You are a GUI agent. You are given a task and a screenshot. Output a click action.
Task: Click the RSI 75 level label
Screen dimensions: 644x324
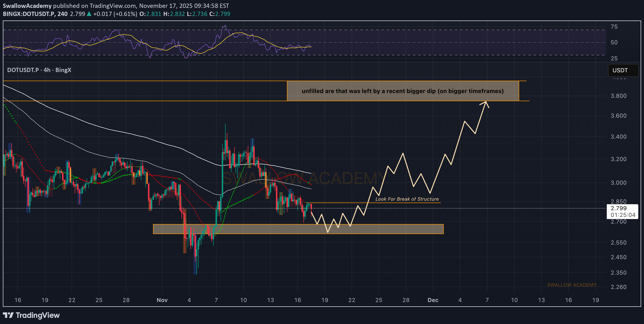coord(614,27)
